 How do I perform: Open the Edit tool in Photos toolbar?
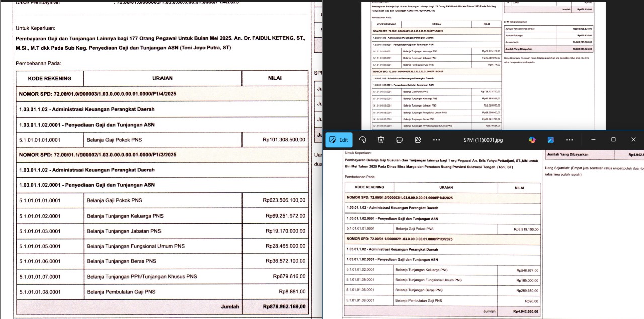click(339, 140)
